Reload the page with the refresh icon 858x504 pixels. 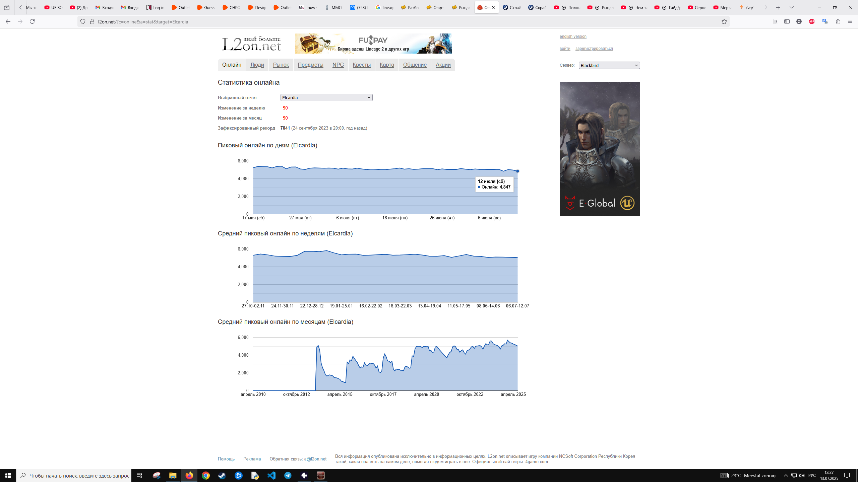coord(33,21)
